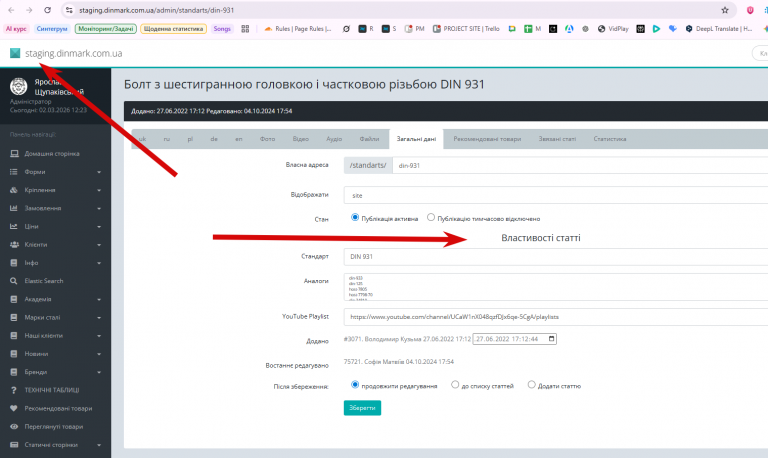768x458 pixels.
Task: Click the Кріплення sidebar icon
Action: [x=14, y=190]
